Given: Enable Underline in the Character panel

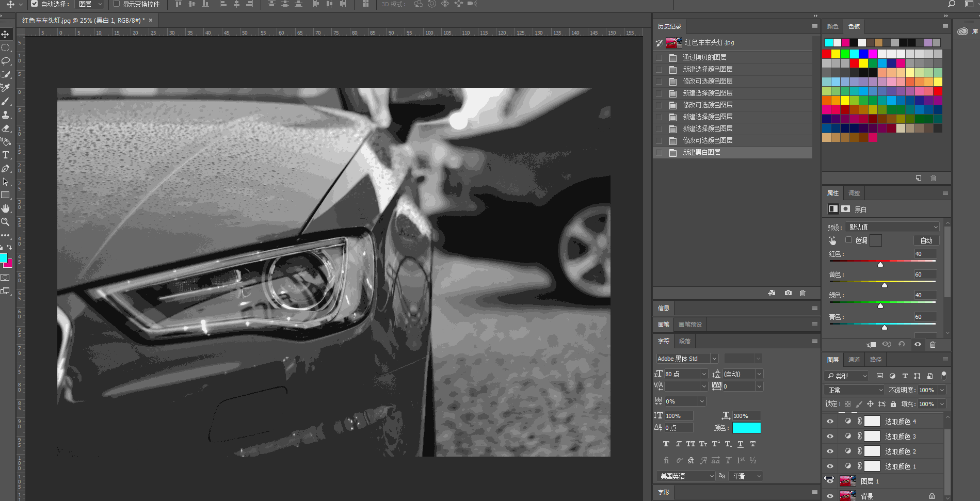Looking at the screenshot, I should click(741, 444).
